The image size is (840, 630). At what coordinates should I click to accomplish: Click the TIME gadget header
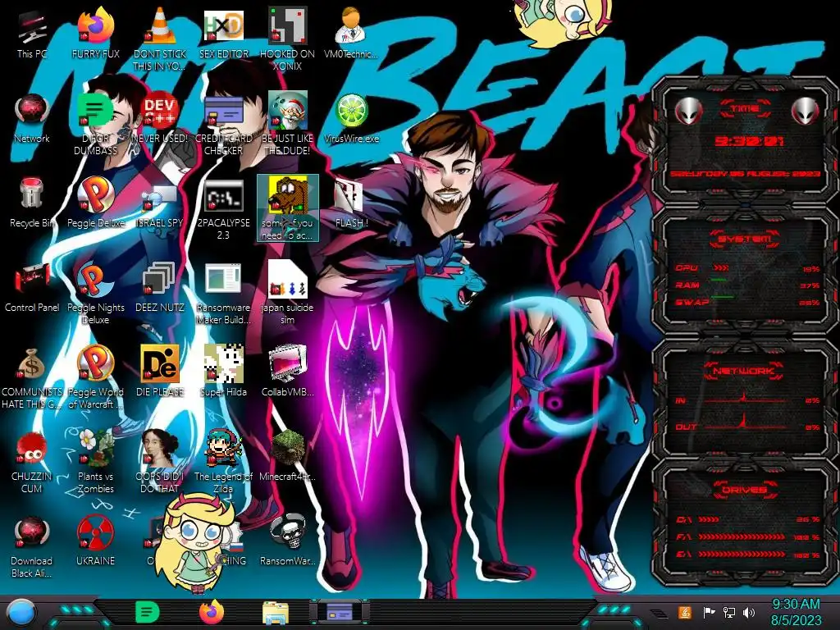point(745,109)
